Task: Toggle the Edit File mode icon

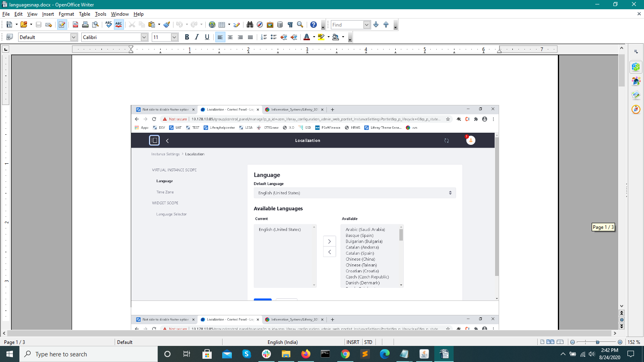Action: coord(62,25)
